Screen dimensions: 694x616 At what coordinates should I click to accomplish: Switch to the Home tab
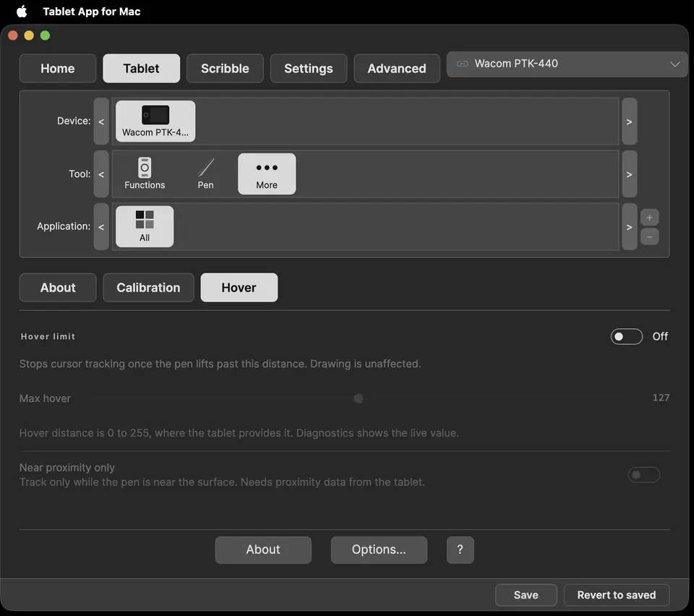click(x=58, y=69)
